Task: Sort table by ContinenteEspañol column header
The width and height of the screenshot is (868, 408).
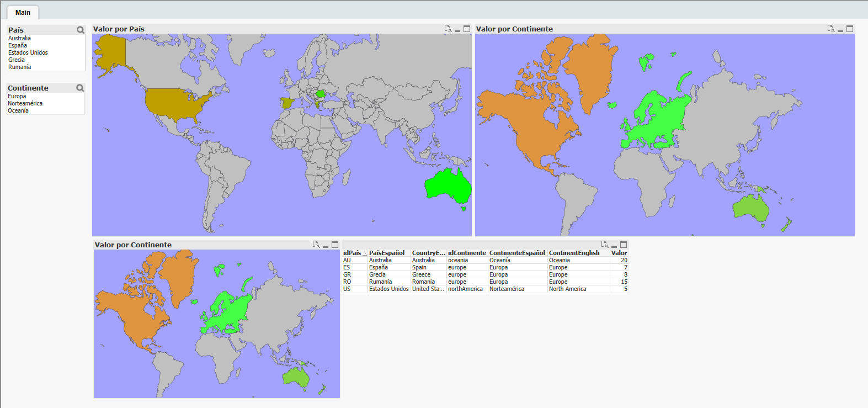Action: coord(517,253)
